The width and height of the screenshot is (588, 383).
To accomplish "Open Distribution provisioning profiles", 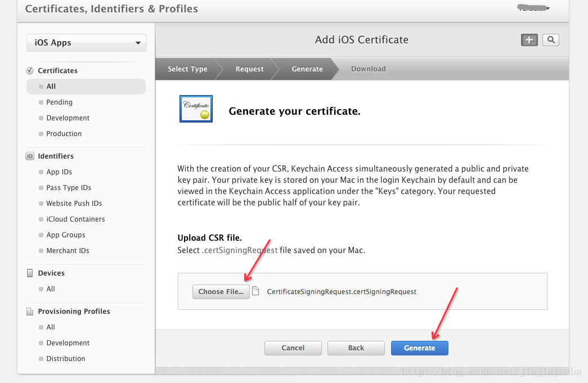I will (x=66, y=359).
